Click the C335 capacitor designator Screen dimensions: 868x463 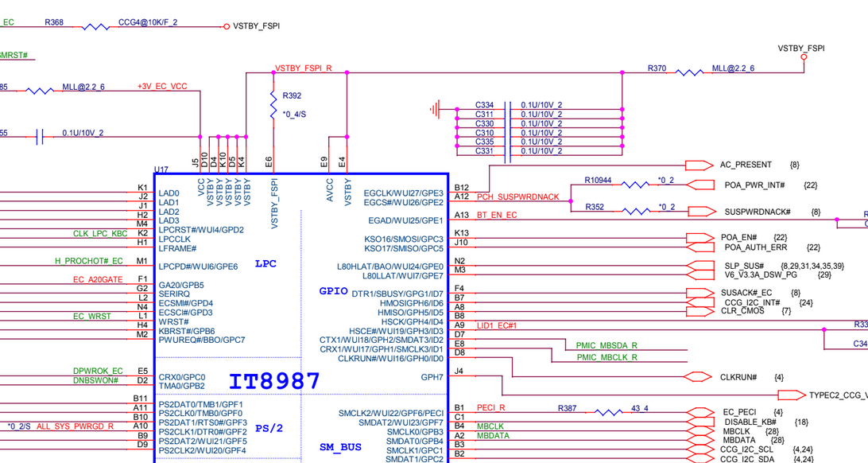[x=484, y=142]
